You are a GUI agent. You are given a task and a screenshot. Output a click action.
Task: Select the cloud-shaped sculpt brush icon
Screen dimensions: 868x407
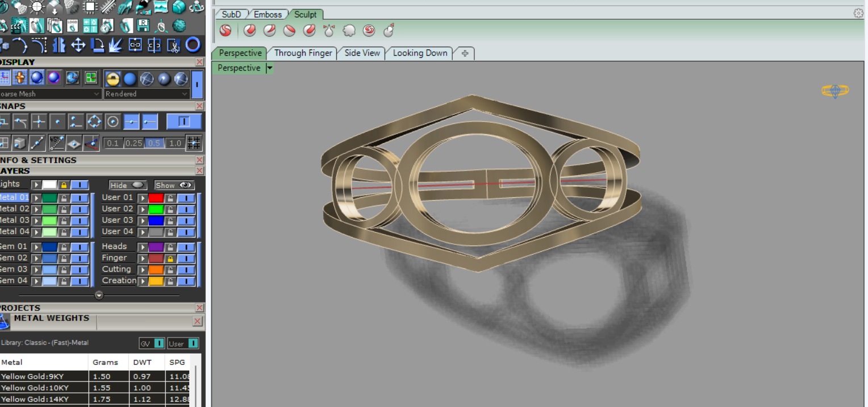point(349,31)
